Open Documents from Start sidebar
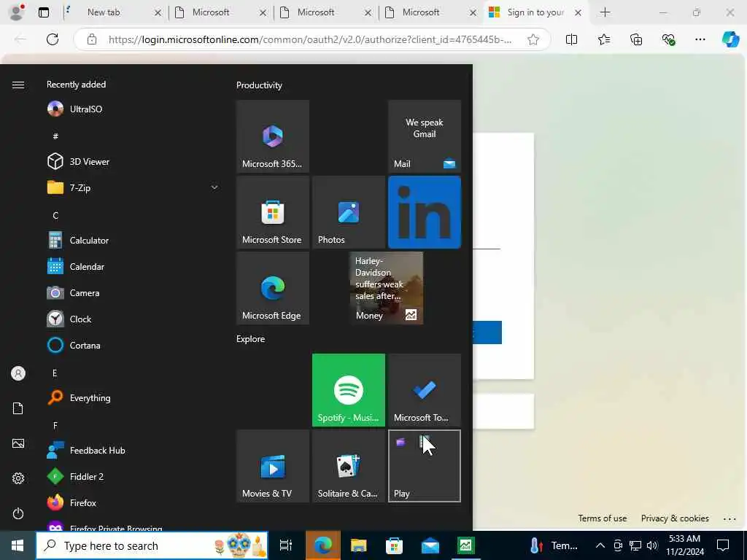 click(x=18, y=408)
